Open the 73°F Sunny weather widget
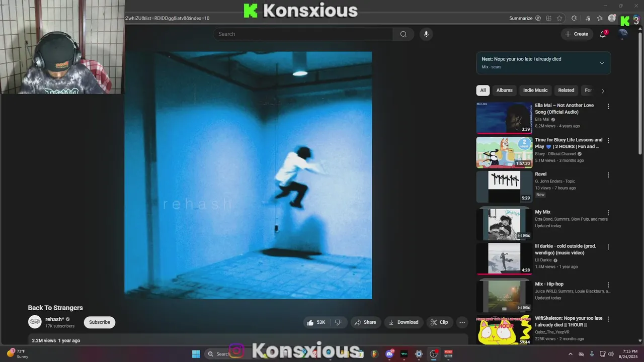The width and height of the screenshot is (644, 362). click(x=18, y=354)
